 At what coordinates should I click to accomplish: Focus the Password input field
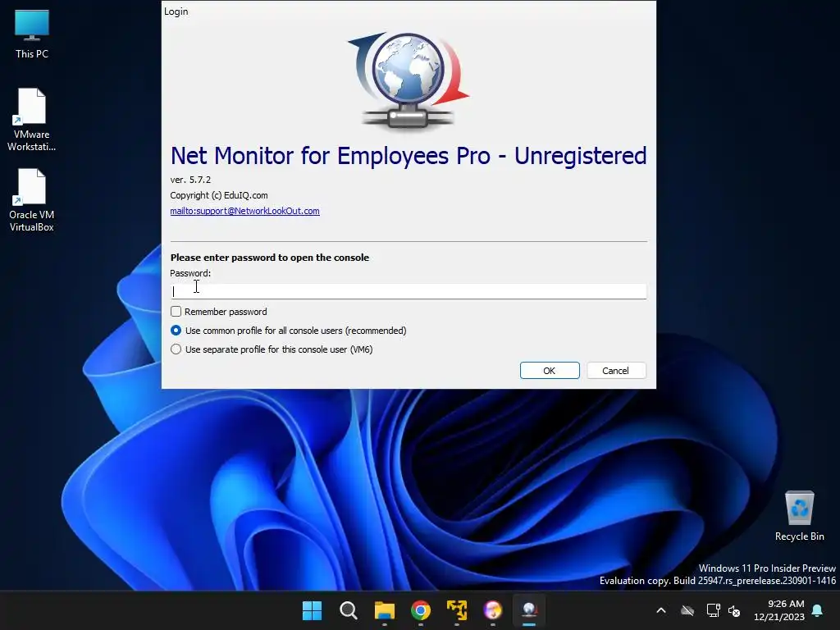[409, 291]
